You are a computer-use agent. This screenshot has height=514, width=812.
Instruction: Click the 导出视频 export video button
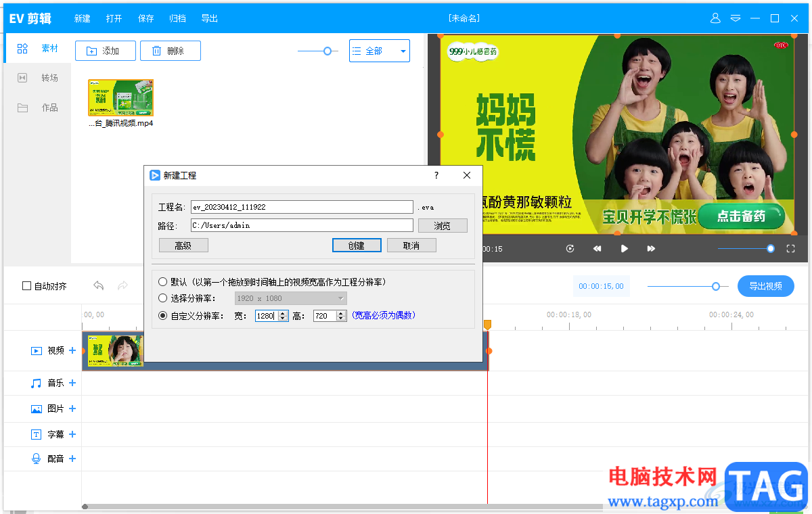tap(766, 286)
